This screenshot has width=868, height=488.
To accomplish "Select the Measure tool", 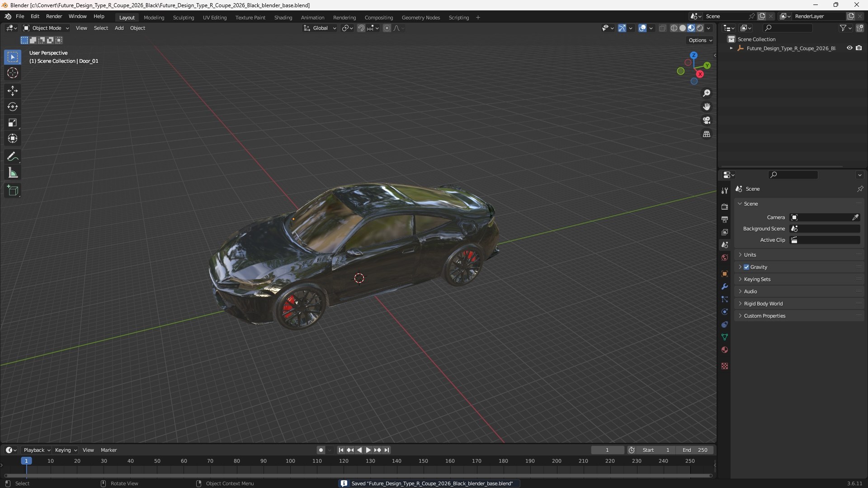I will point(13,173).
